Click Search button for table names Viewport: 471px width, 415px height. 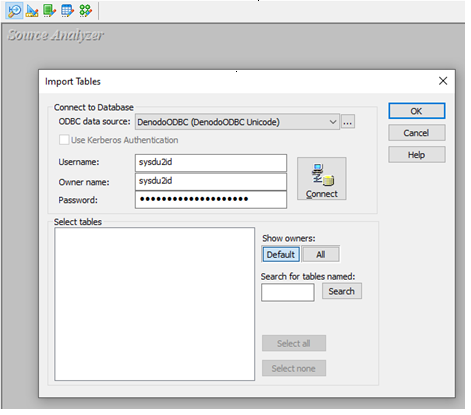point(342,291)
